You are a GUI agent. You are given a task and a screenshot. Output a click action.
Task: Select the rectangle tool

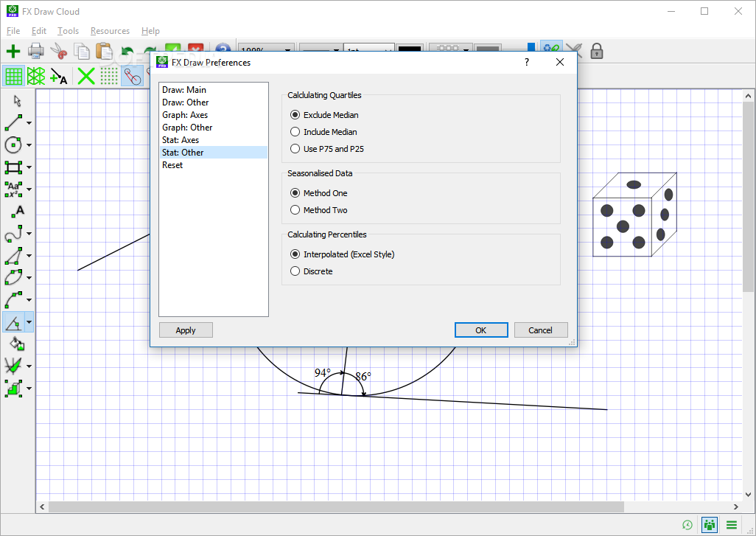(13, 167)
